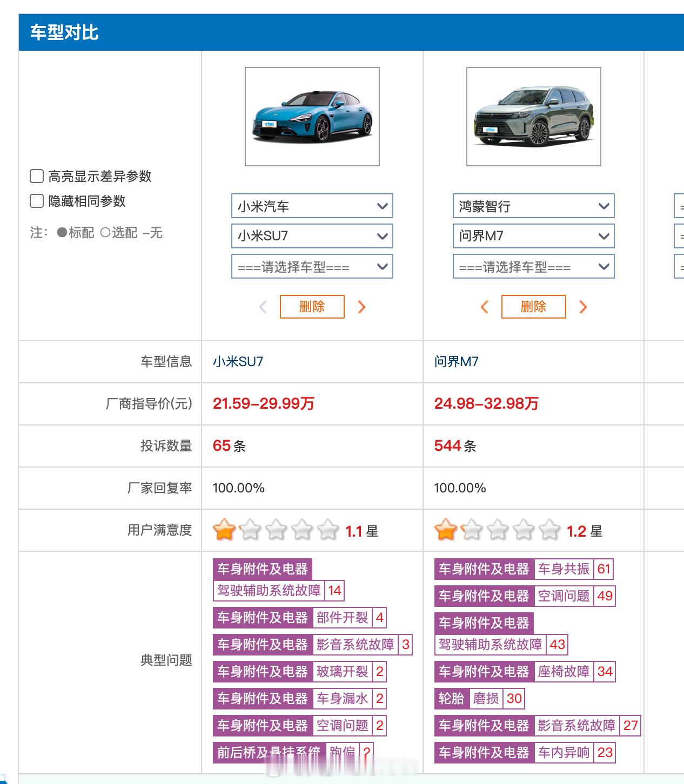Open the 小米SU7 model info link

point(238,361)
